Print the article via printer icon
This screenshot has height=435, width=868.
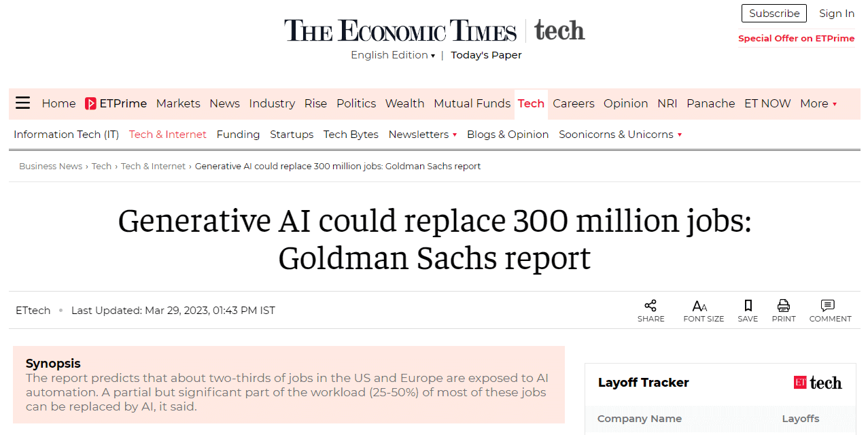[784, 306]
